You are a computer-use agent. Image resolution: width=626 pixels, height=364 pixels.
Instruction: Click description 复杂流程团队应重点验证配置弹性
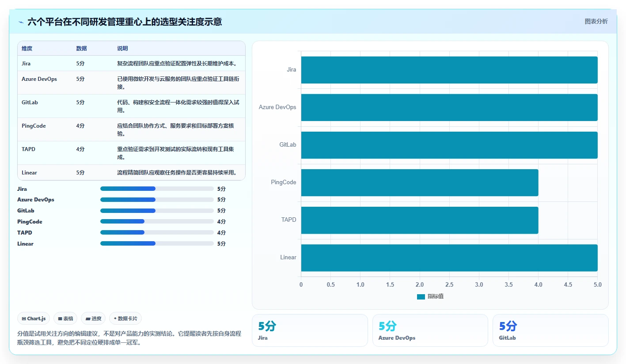pos(177,64)
